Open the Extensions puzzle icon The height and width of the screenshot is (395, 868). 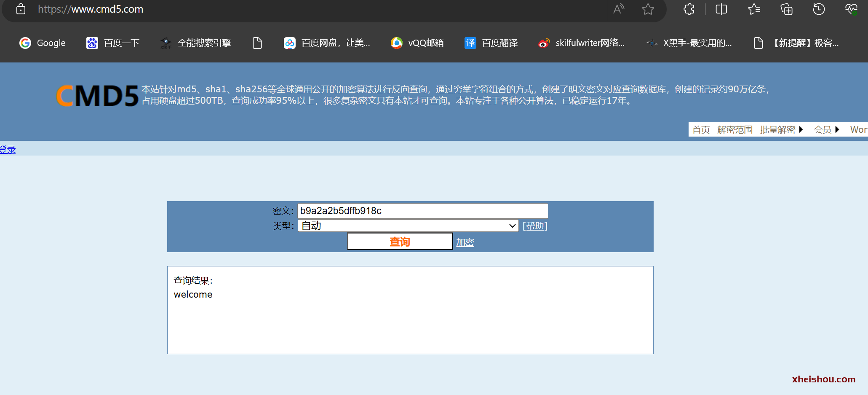point(689,9)
